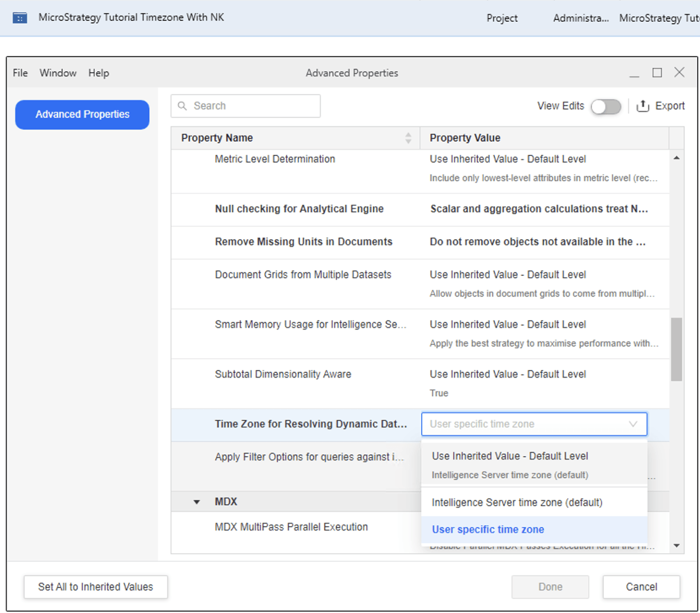Click MicroStrategy Tutorial Timezone With NK title

click(x=131, y=18)
